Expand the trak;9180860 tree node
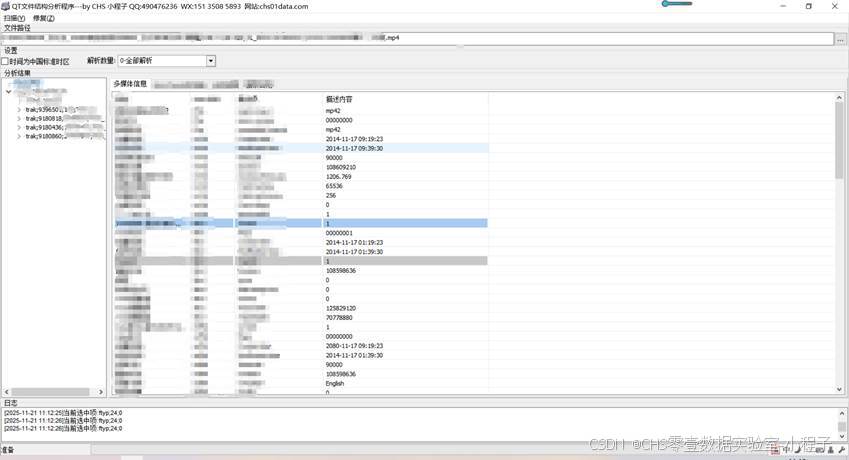This screenshot has height=460, width=849. click(x=18, y=137)
